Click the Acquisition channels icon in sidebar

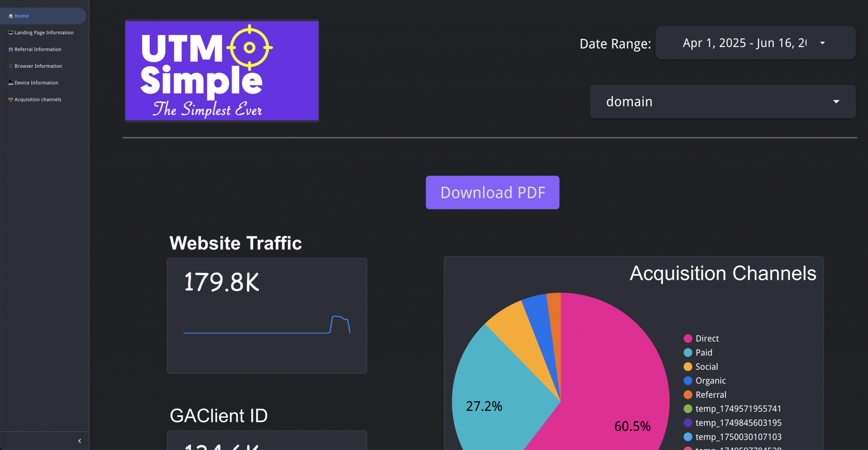[x=11, y=99]
